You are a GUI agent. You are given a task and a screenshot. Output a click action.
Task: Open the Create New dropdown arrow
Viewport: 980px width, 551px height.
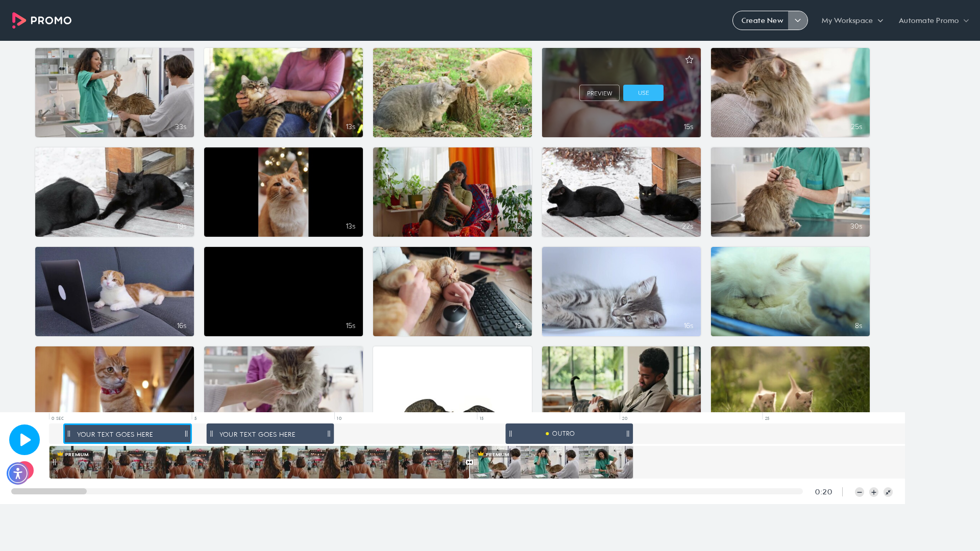[798, 20]
